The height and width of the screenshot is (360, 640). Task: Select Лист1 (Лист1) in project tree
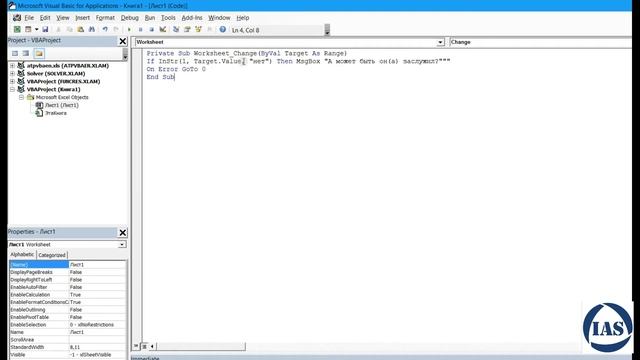[x=62, y=105]
